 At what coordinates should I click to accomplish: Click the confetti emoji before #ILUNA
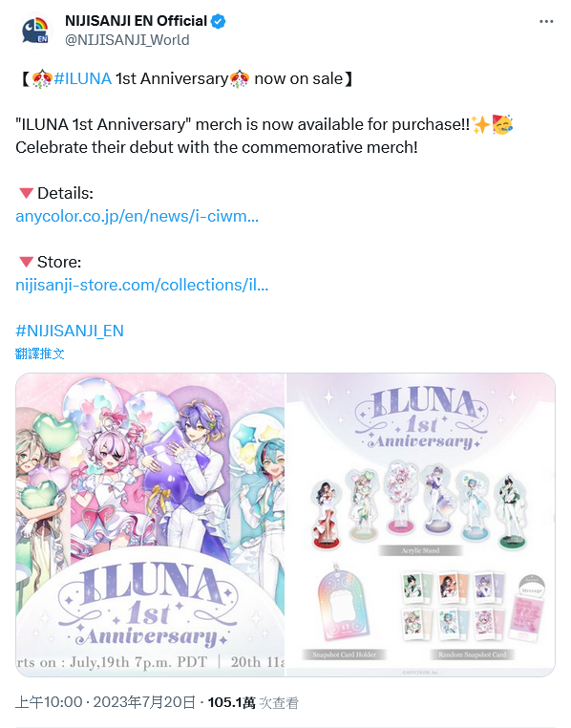pyautogui.click(x=42, y=79)
